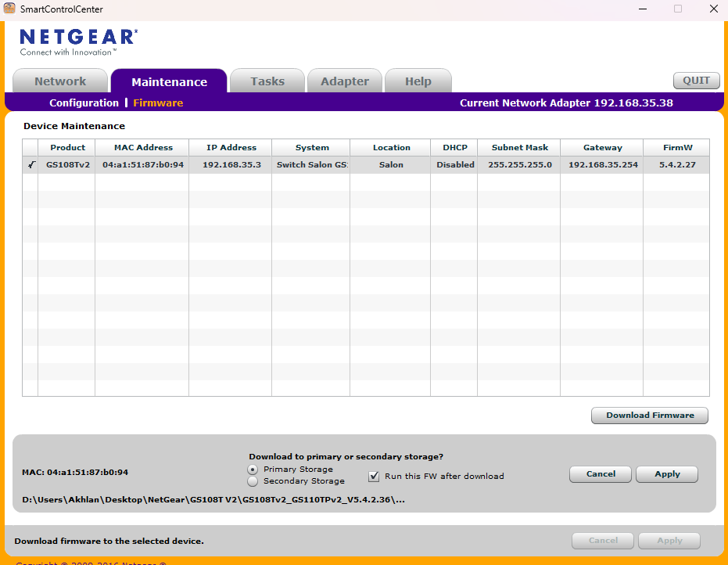Switch to the Network tab
The image size is (728, 565).
point(60,81)
